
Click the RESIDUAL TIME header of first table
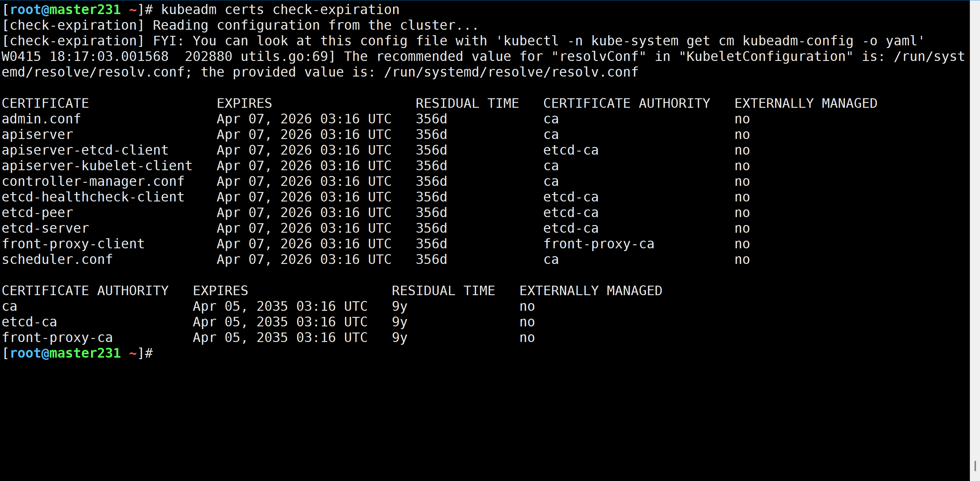click(x=467, y=103)
